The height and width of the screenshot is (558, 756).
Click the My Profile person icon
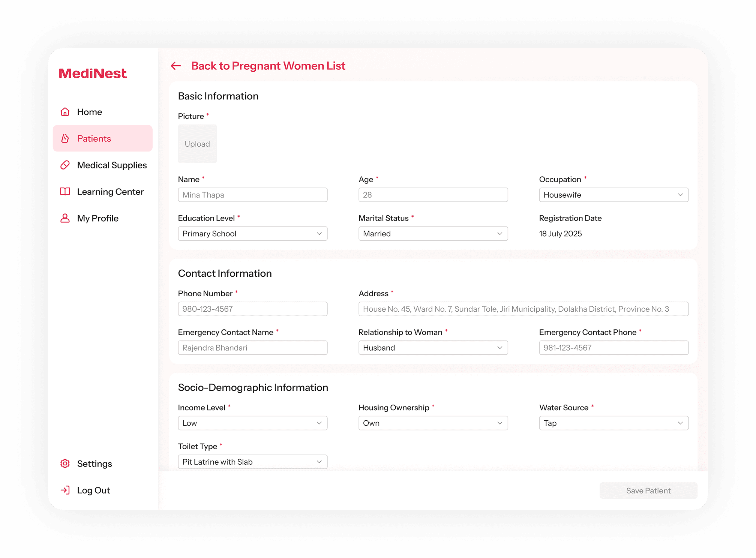[x=65, y=218]
